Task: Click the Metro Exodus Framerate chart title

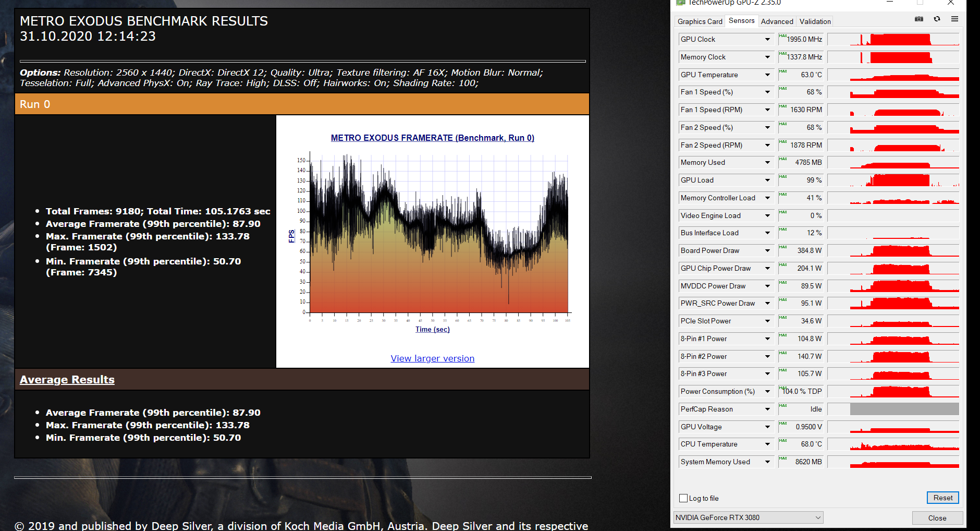Action: coord(433,138)
